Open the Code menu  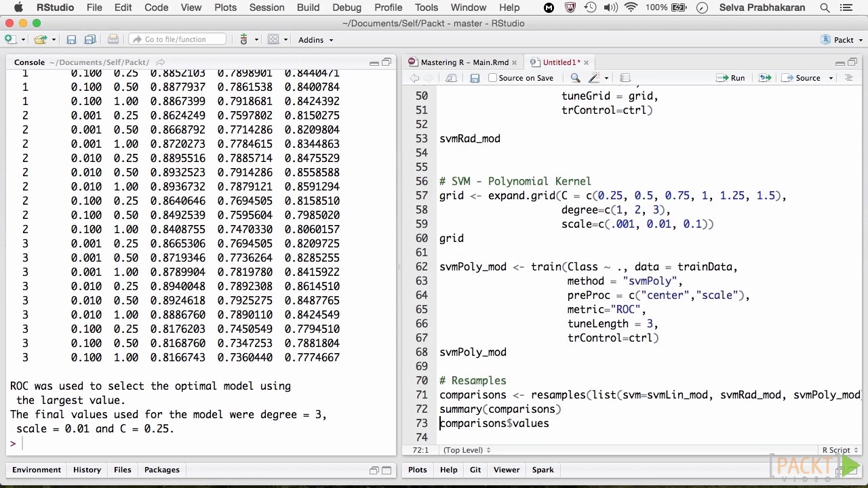(156, 7)
